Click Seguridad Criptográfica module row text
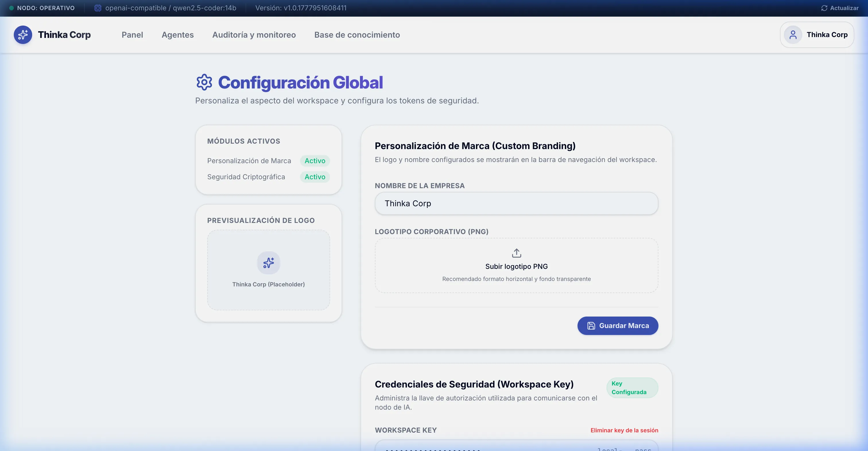The image size is (868, 451). click(246, 177)
